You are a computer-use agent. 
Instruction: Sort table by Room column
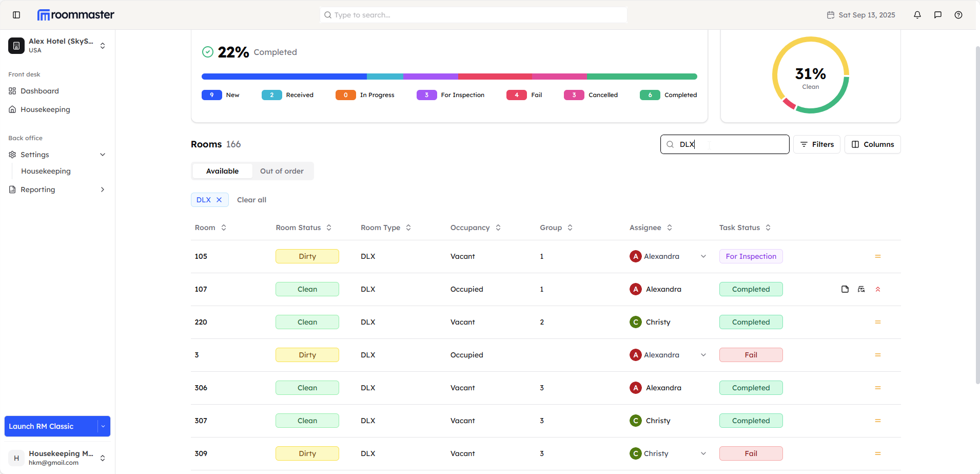click(224, 227)
